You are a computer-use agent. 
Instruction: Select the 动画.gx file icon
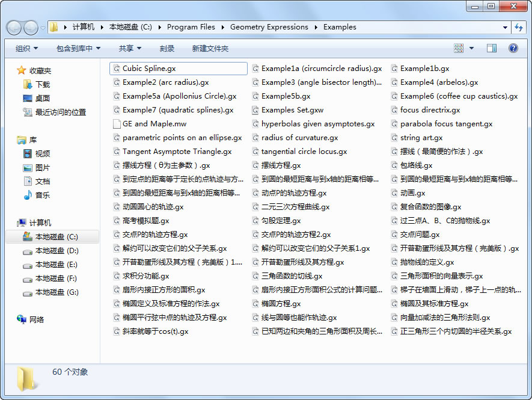[394, 193]
